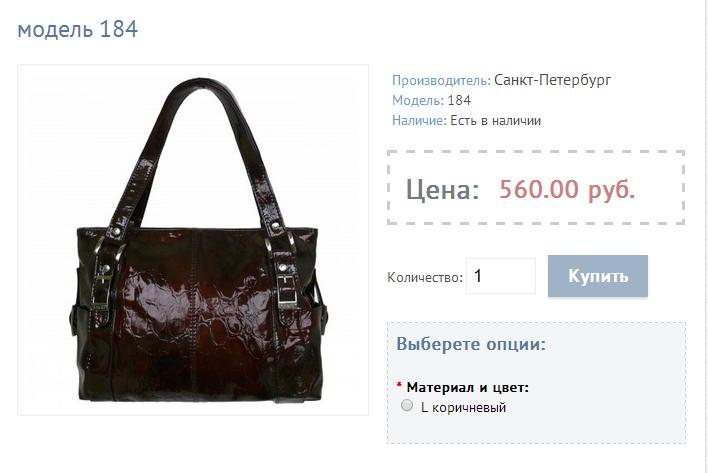Select the L коричневый radio button
Image resolution: width=708 pixels, height=473 pixels.
click(x=407, y=405)
